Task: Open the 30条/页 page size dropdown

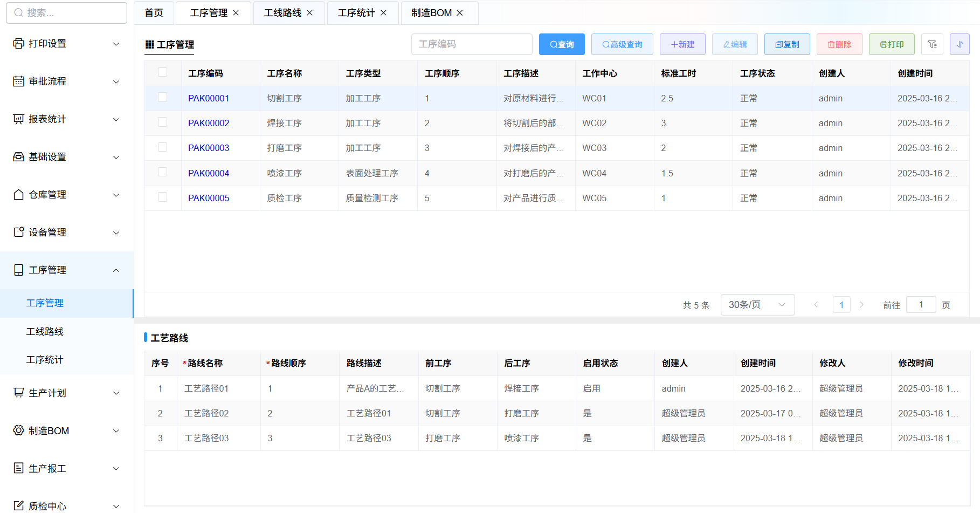Action: pyautogui.click(x=757, y=305)
